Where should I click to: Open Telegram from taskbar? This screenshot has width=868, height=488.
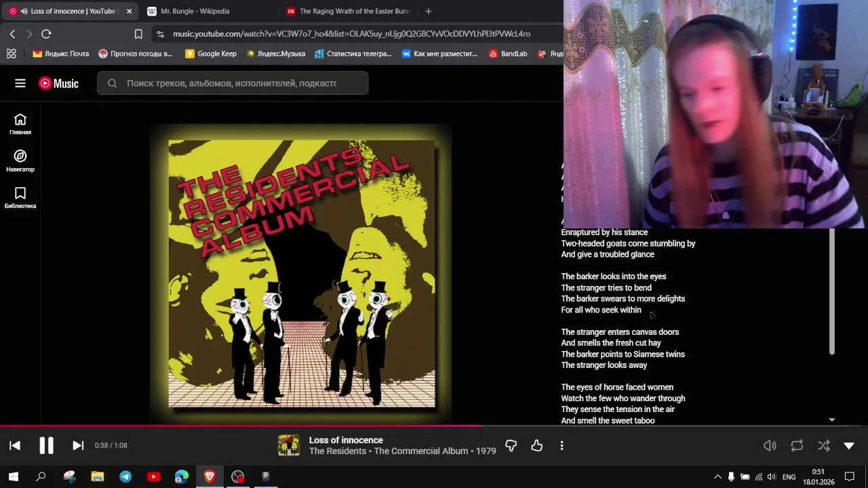[x=125, y=476]
